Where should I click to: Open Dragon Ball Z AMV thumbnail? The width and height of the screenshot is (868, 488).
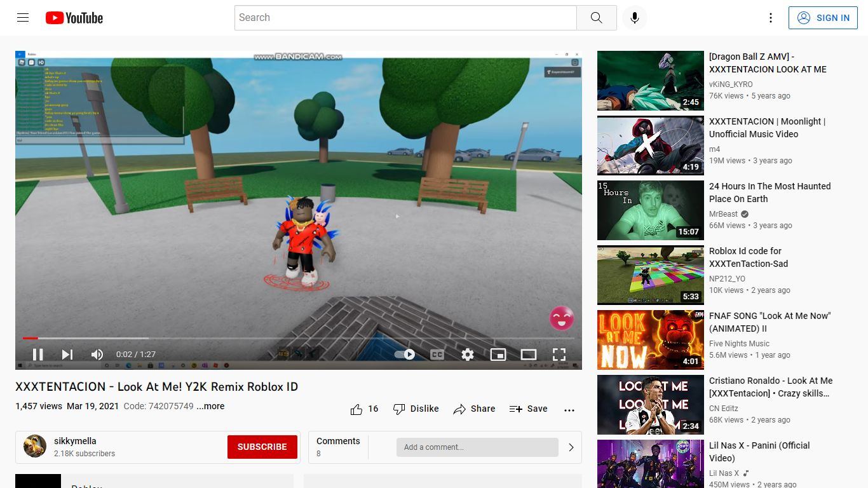click(x=651, y=81)
